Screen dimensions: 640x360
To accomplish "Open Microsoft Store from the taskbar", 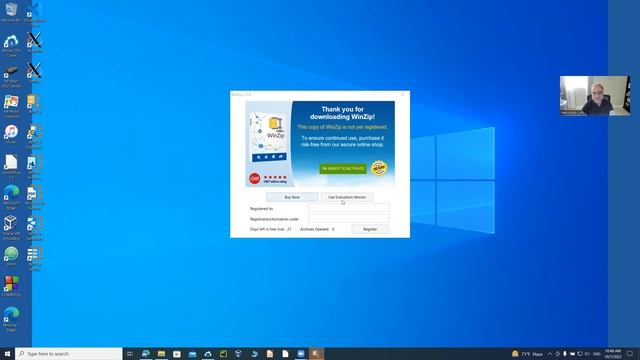I will (x=177, y=354).
